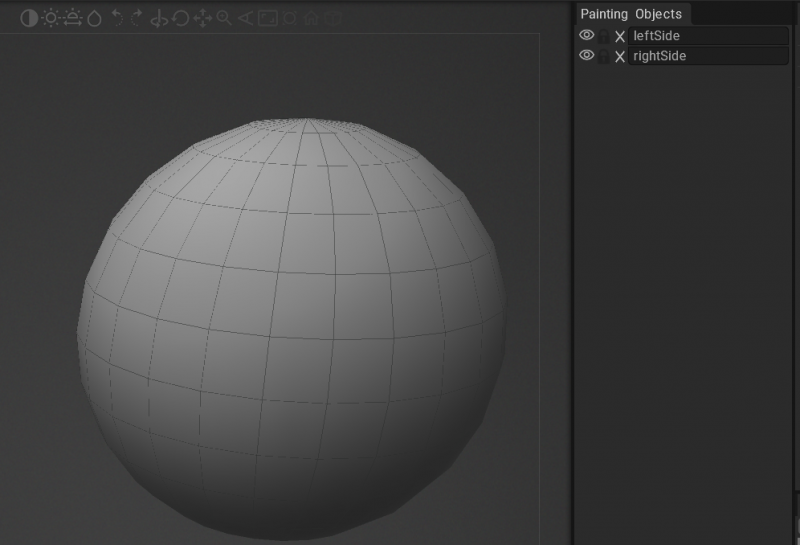Click the rightSide name field
Image resolution: width=800 pixels, height=545 pixels.
(x=709, y=57)
